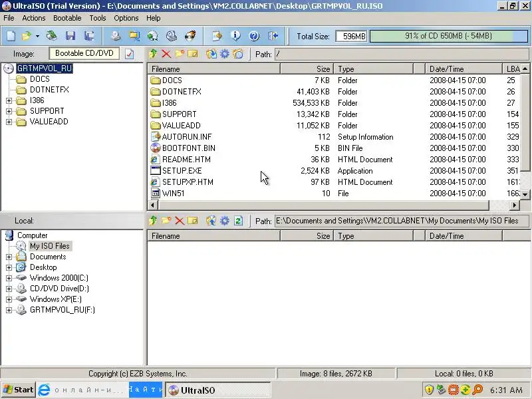532x399 pixels.
Task: Open the File menu
Action: point(9,18)
